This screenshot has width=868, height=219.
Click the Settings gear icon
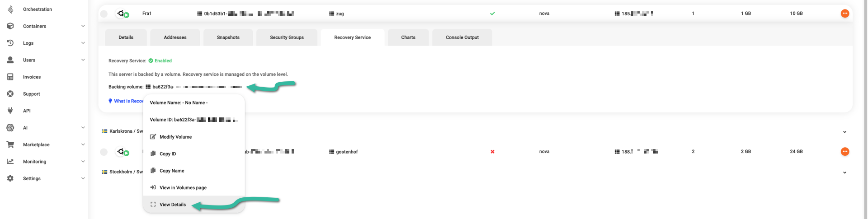point(10,178)
